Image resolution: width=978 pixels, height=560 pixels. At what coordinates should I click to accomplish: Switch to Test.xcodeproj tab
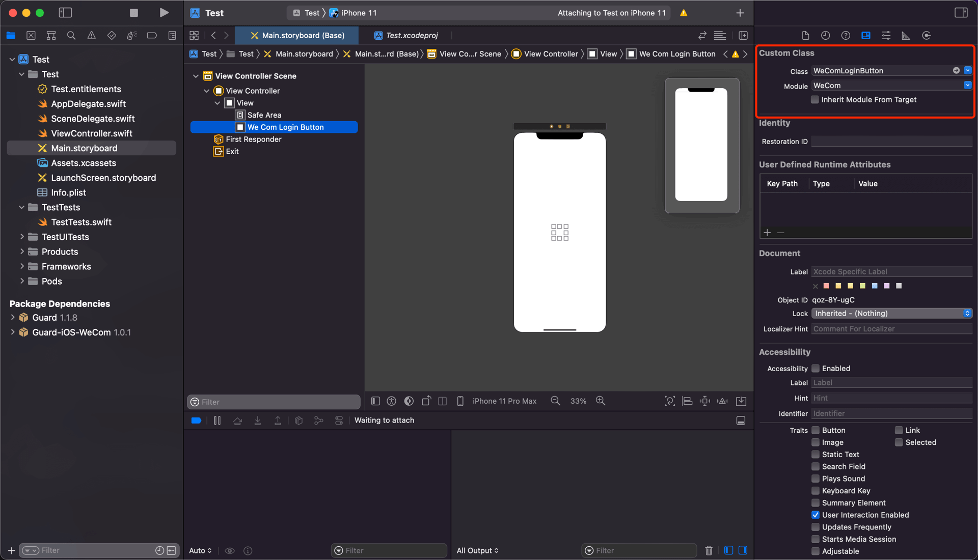412,35
